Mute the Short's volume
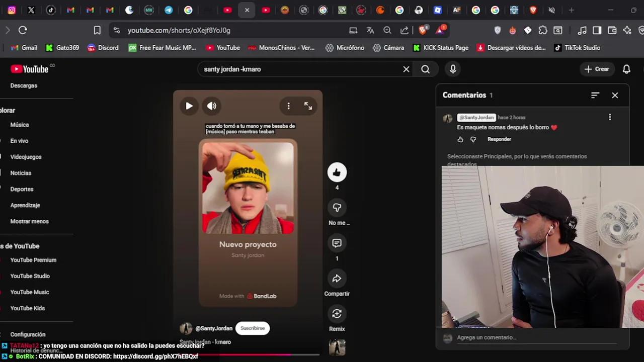644x362 pixels. click(x=212, y=106)
